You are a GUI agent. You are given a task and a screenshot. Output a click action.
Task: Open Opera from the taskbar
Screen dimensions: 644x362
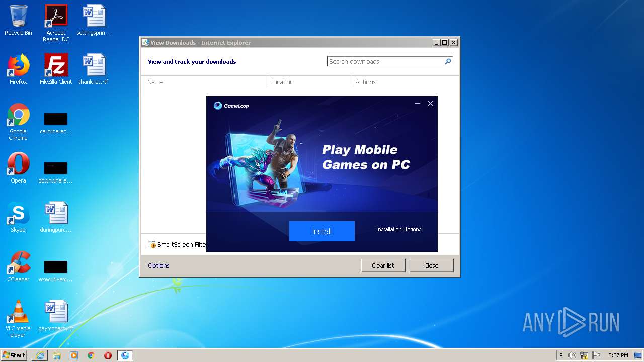point(108,355)
